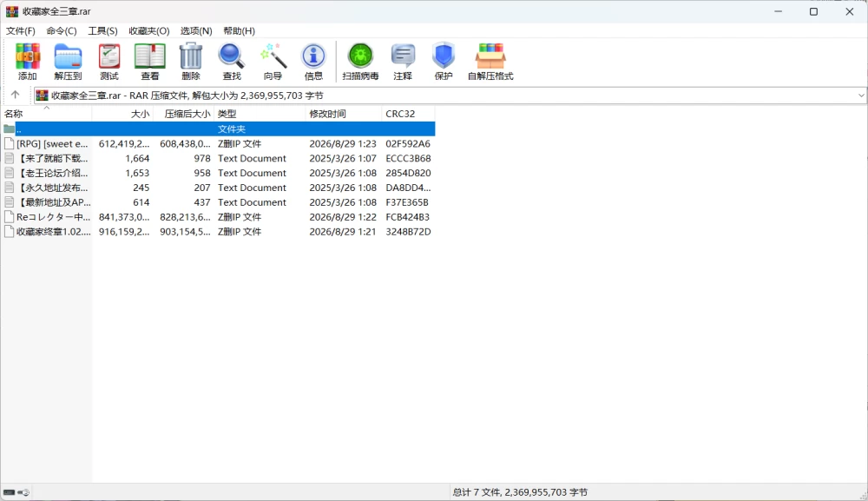Click CRC32 value 3248B72D
The width and height of the screenshot is (868, 501).
pos(408,232)
